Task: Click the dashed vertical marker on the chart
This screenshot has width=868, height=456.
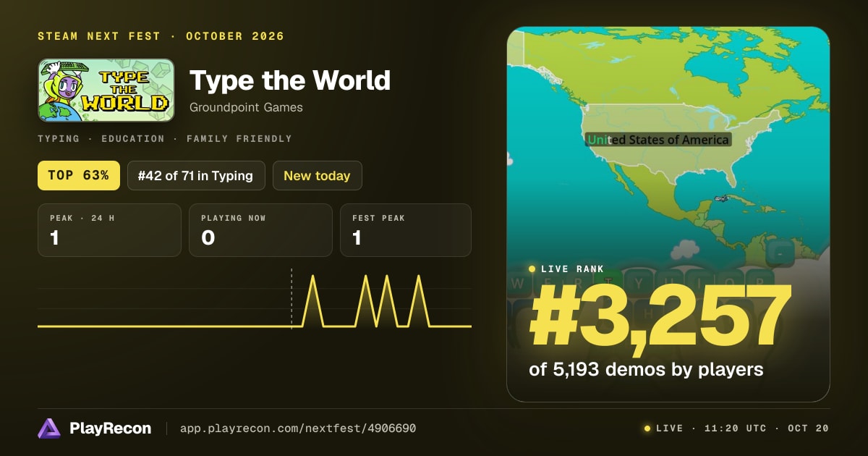Action: 292,298
